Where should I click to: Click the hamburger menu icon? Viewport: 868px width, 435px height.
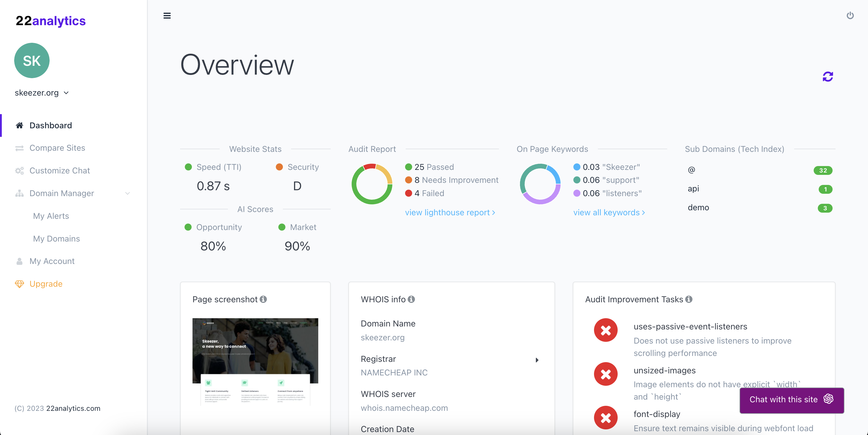click(167, 16)
